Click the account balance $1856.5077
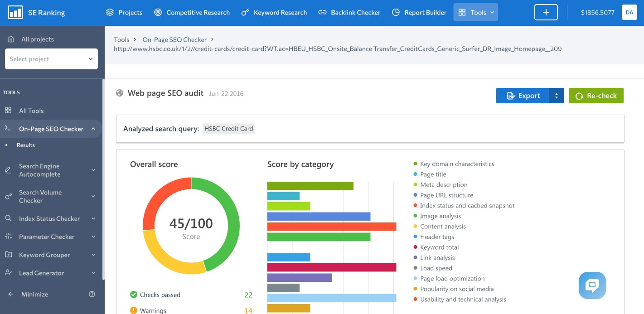This screenshot has height=314, width=644. (598, 12)
